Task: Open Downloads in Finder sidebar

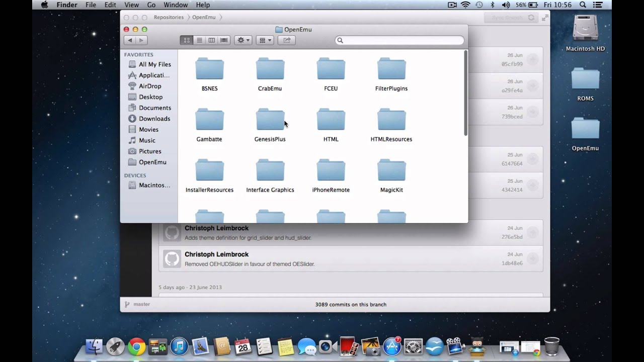Action: pos(149,119)
